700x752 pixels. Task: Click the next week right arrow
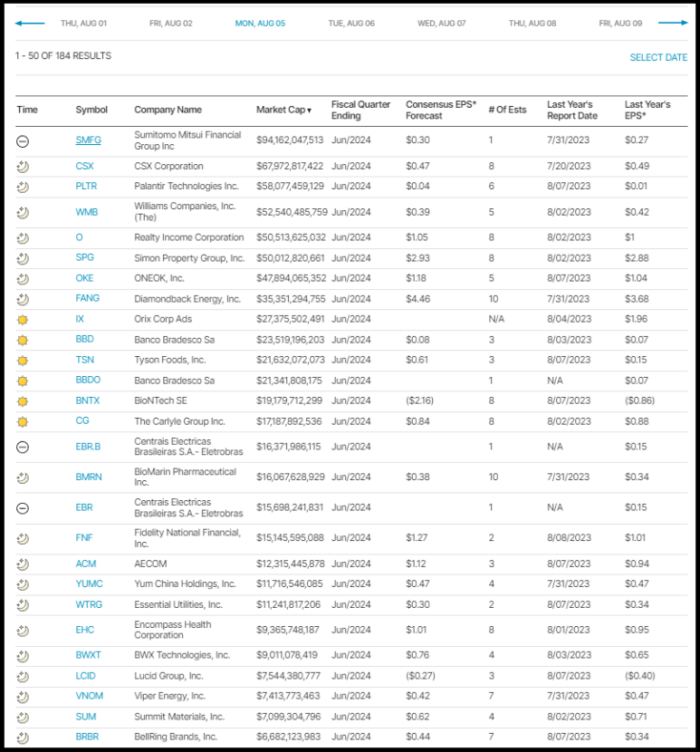tap(673, 23)
